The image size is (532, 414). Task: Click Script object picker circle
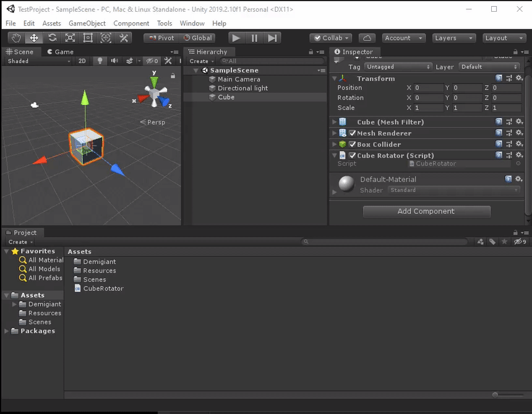518,163
